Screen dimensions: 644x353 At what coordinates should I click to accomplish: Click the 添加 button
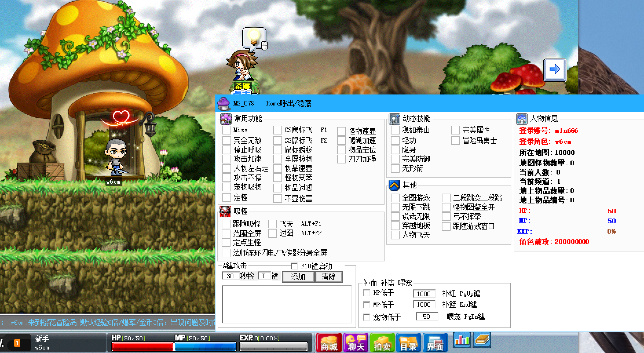298,277
